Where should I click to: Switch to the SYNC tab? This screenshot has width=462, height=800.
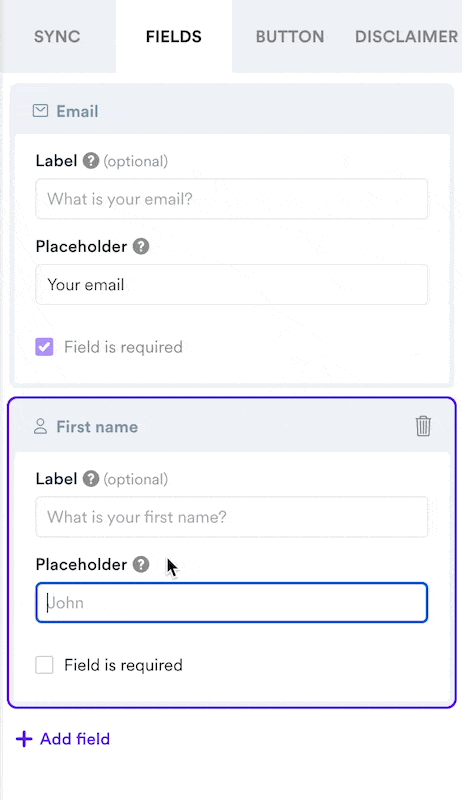[x=57, y=37]
